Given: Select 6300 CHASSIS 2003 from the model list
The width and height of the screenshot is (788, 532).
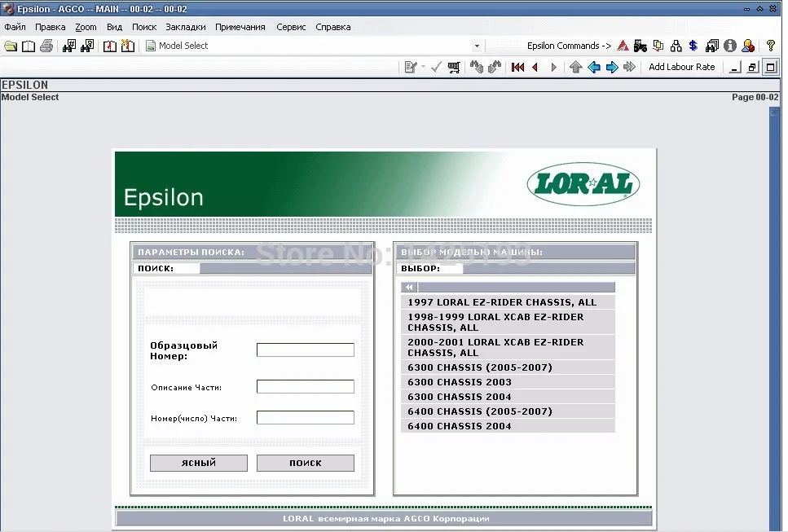Looking at the screenshot, I should click(459, 381).
